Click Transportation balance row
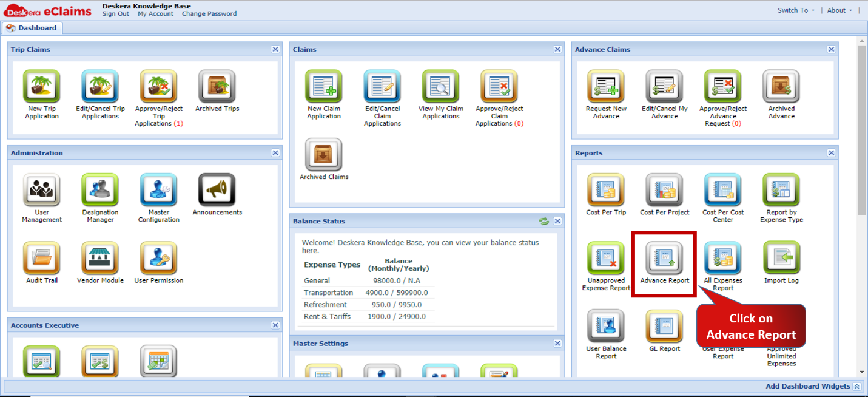The height and width of the screenshot is (397, 868). point(368,293)
